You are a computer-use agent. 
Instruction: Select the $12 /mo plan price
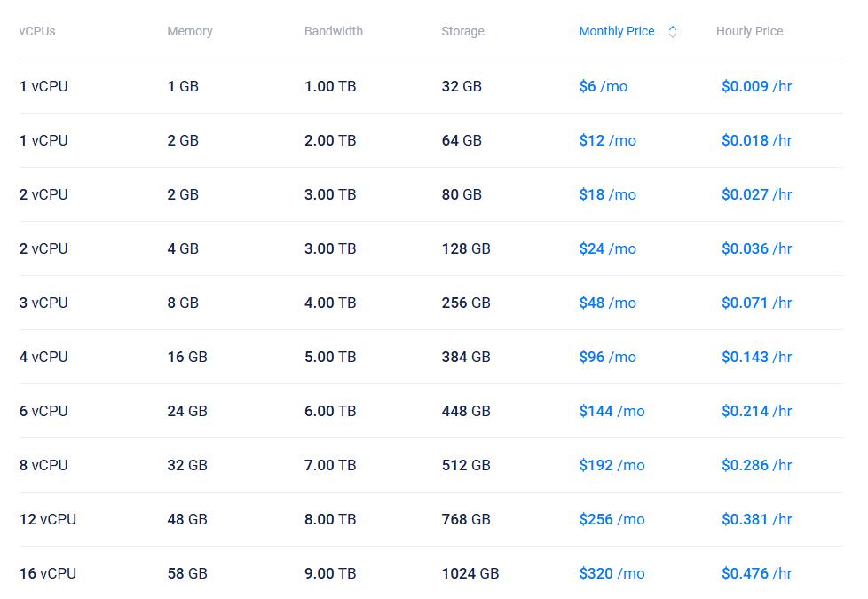608,140
